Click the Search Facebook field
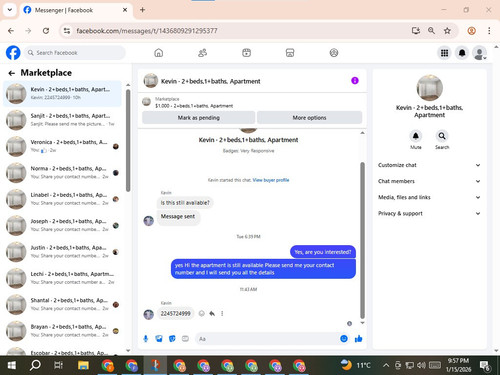Viewport: 500px width, 375px height. pos(75,53)
